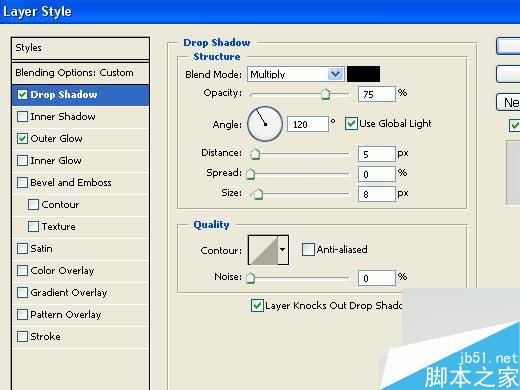Select Blending Options: Custom
The height and width of the screenshot is (390, 520).
pyautogui.click(x=80, y=73)
